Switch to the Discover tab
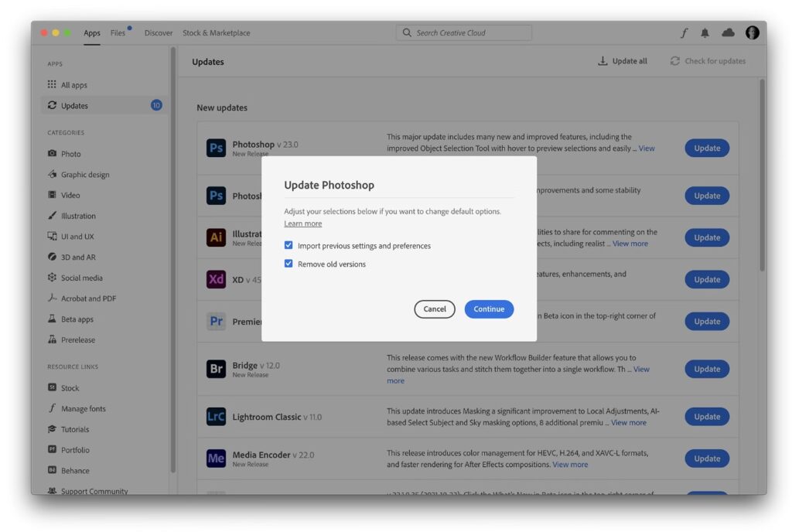Image resolution: width=792 pixels, height=532 pixels. pyautogui.click(x=159, y=33)
